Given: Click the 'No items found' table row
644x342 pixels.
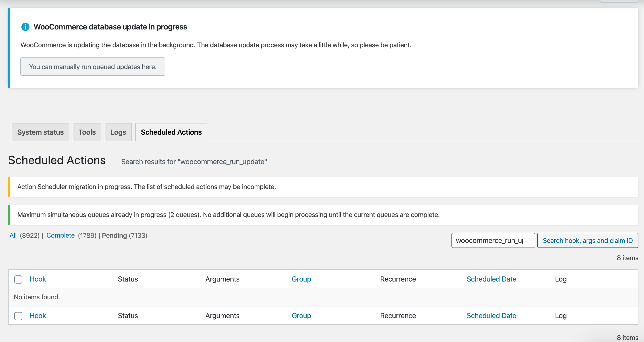Looking at the screenshot, I should point(37,297).
